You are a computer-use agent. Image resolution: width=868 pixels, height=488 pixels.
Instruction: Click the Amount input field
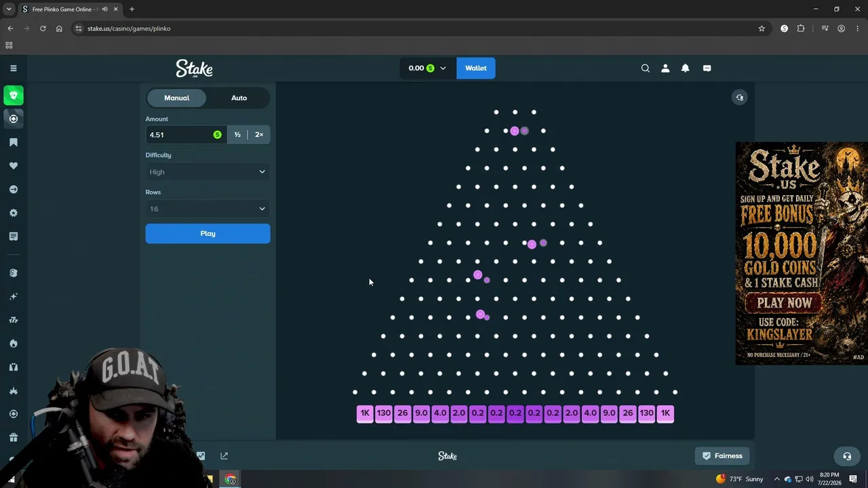click(186, 135)
